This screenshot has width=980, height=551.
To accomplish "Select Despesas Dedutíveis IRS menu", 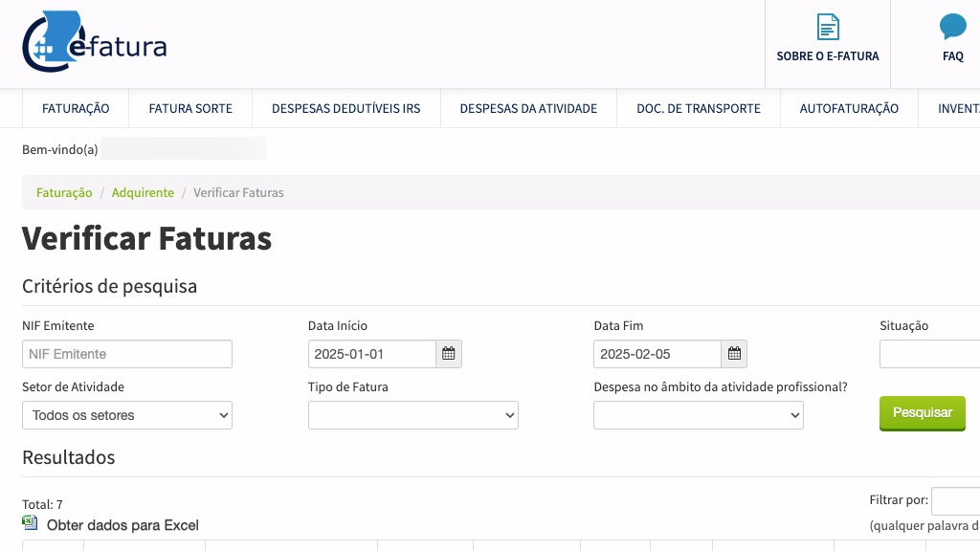I will [x=345, y=108].
